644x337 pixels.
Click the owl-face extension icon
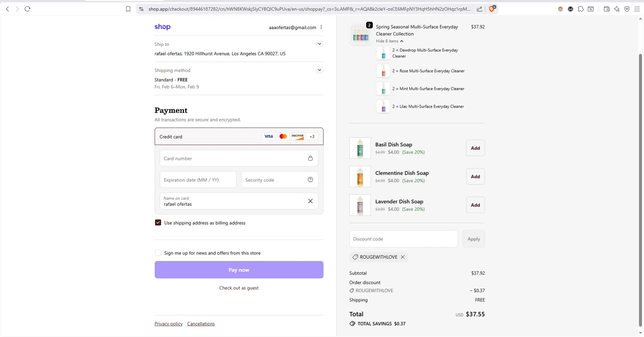click(560, 9)
